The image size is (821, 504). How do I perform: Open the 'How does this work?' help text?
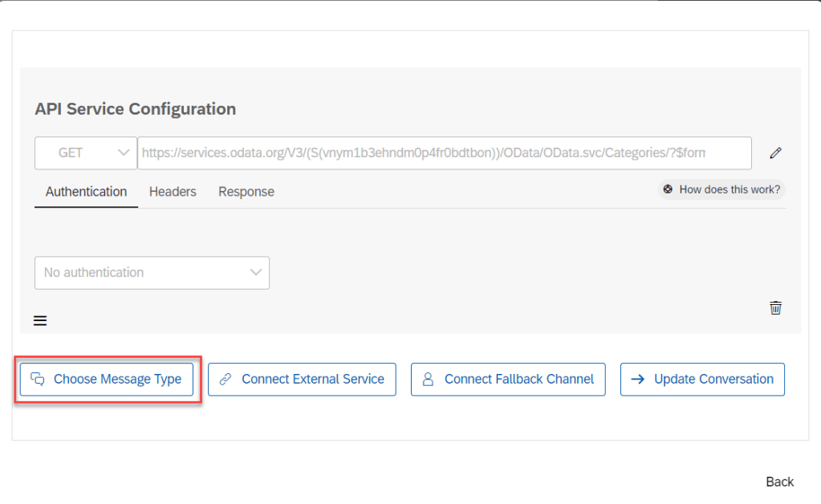pyautogui.click(x=729, y=189)
